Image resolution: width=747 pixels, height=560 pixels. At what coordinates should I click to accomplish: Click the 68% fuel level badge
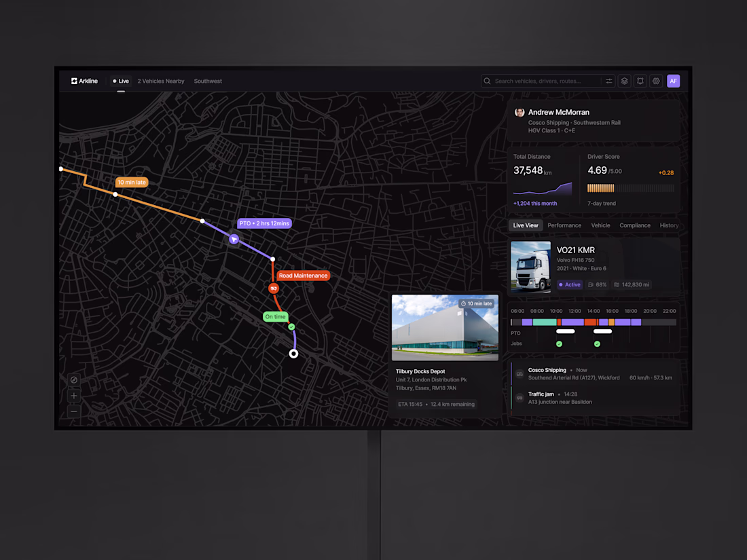598,285
